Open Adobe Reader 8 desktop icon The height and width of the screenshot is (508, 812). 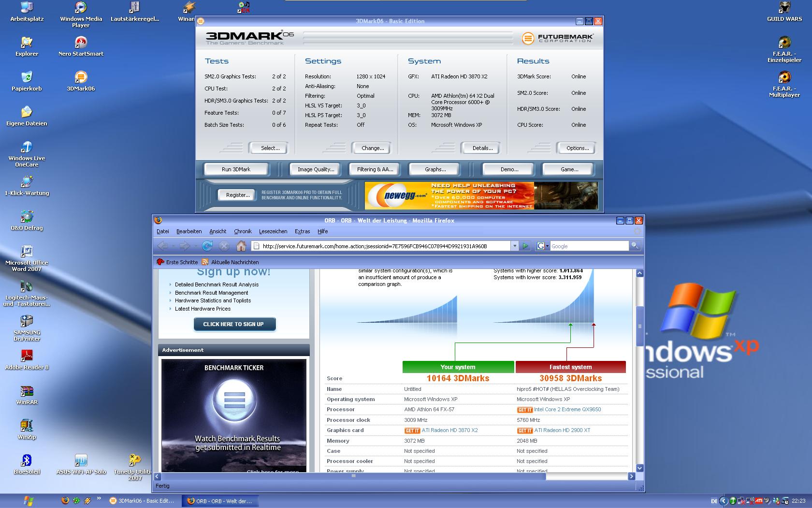tap(27, 360)
